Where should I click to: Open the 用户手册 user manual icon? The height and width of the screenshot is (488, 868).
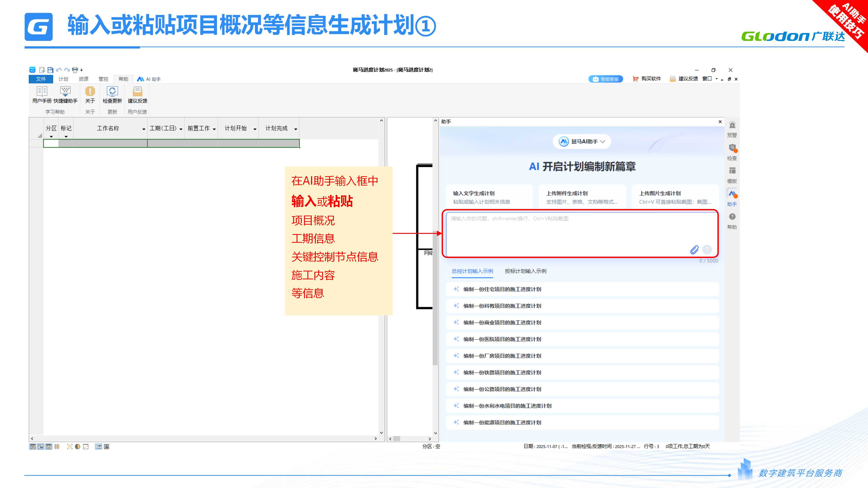coord(42,91)
